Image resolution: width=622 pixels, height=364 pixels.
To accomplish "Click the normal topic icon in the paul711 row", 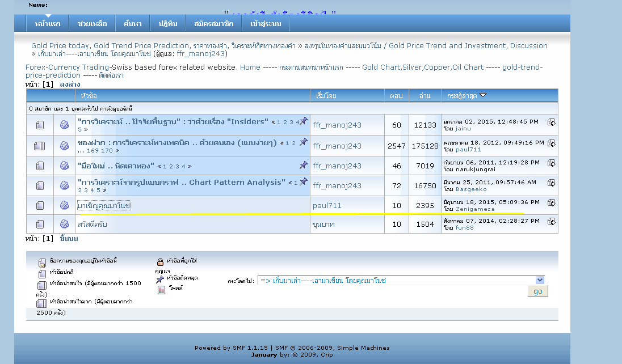I will [40, 205].
